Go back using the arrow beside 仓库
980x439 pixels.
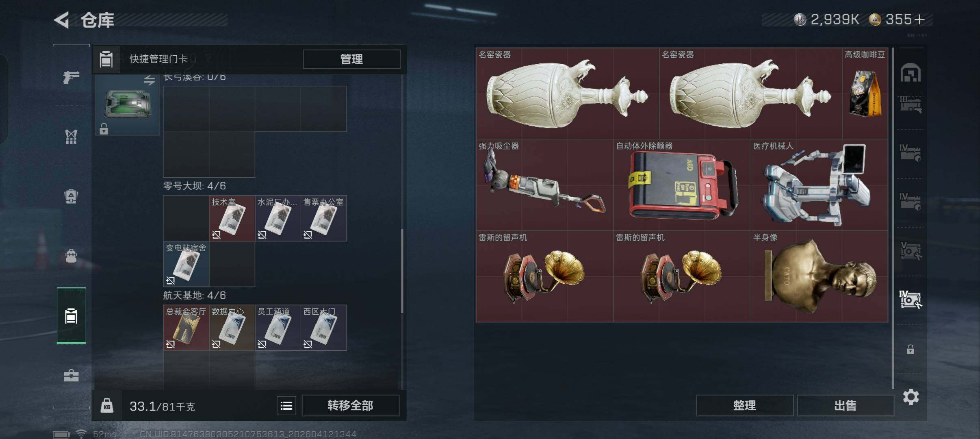tap(62, 20)
